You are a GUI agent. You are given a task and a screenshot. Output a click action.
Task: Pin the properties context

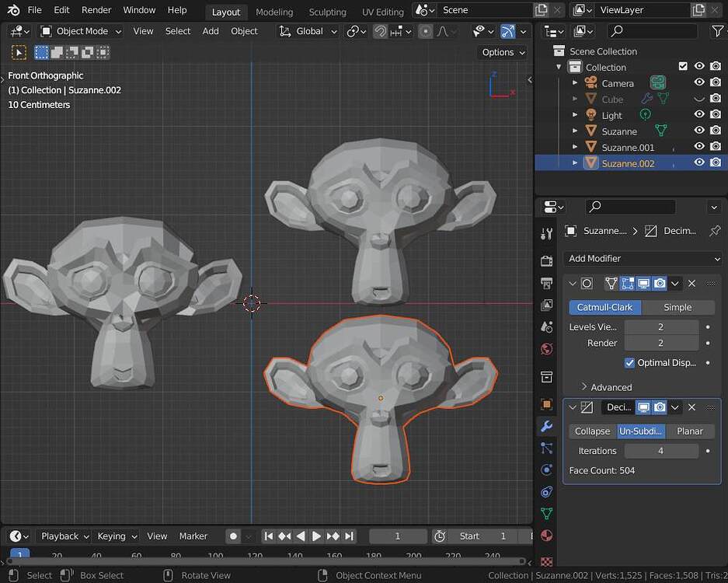(x=715, y=231)
